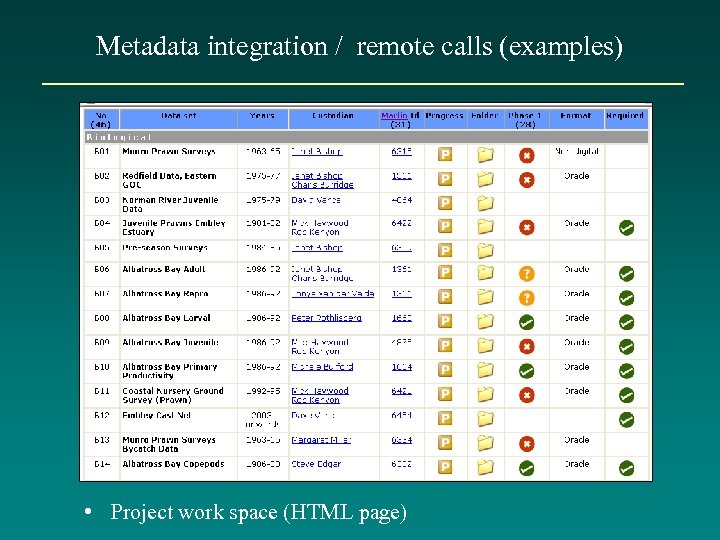Open the folder icon for Norman River Juvenile Data
This screenshot has width=720, height=540.
(485, 203)
